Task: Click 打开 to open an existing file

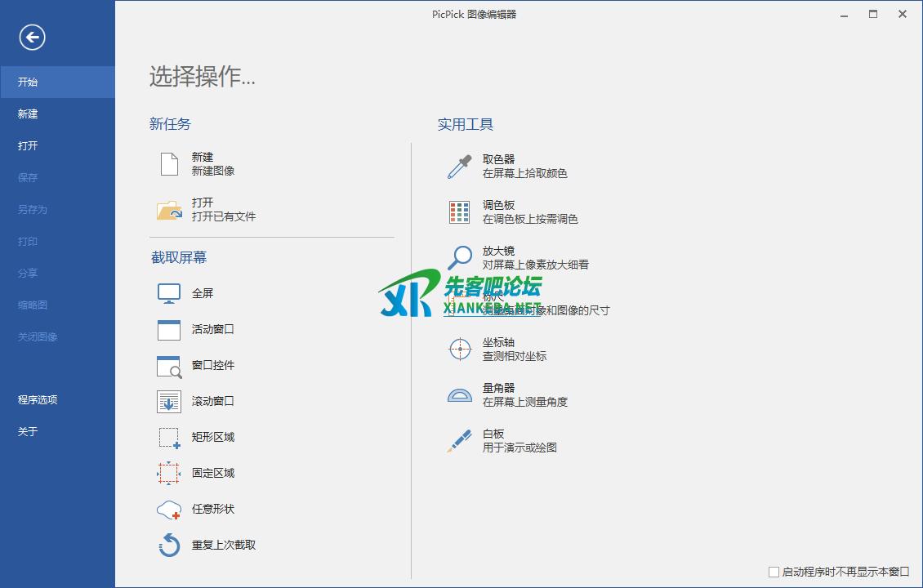Action: point(203,210)
